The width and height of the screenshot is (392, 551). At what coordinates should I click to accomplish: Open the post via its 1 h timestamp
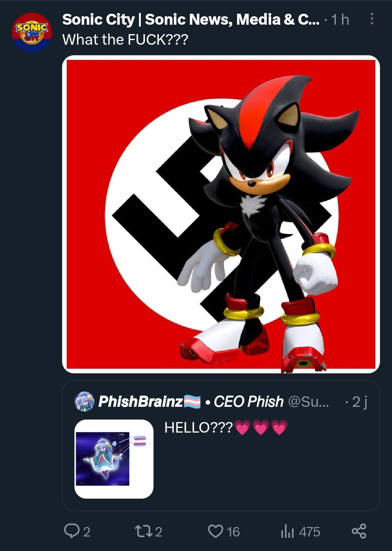(x=340, y=20)
